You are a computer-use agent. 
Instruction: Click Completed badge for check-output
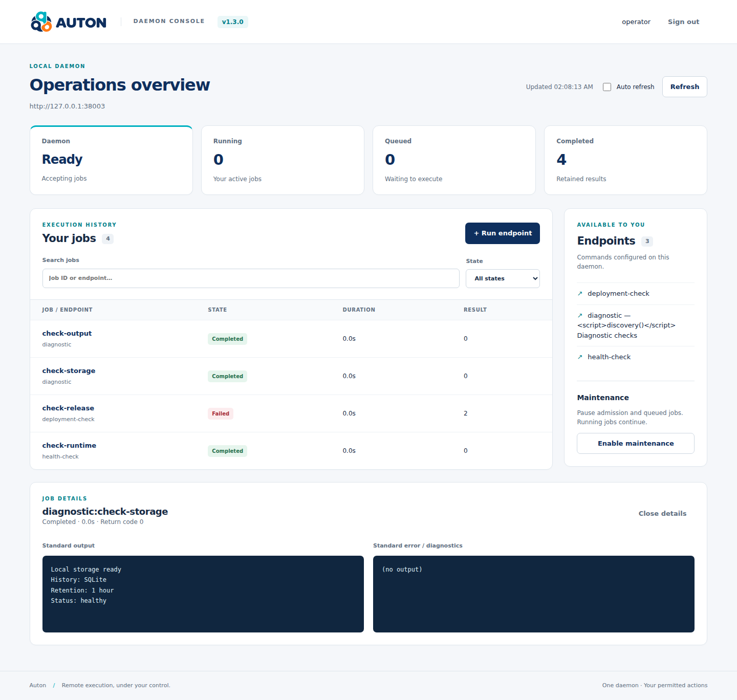(227, 339)
